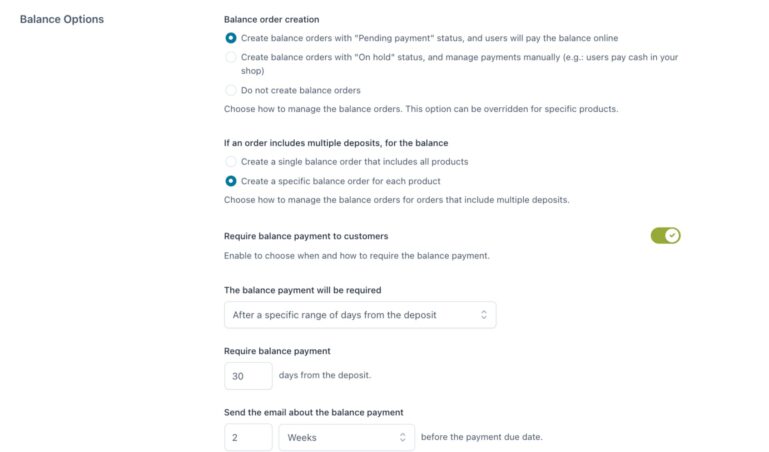Screen dimensions: 769x452
Task: Click the chevron arrows in the Weeks selector
Action: point(403,437)
